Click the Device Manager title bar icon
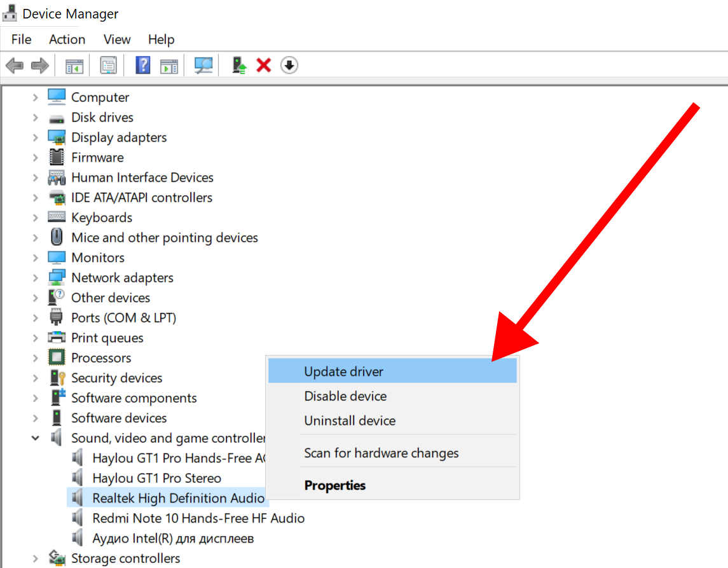 tap(9, 13)
